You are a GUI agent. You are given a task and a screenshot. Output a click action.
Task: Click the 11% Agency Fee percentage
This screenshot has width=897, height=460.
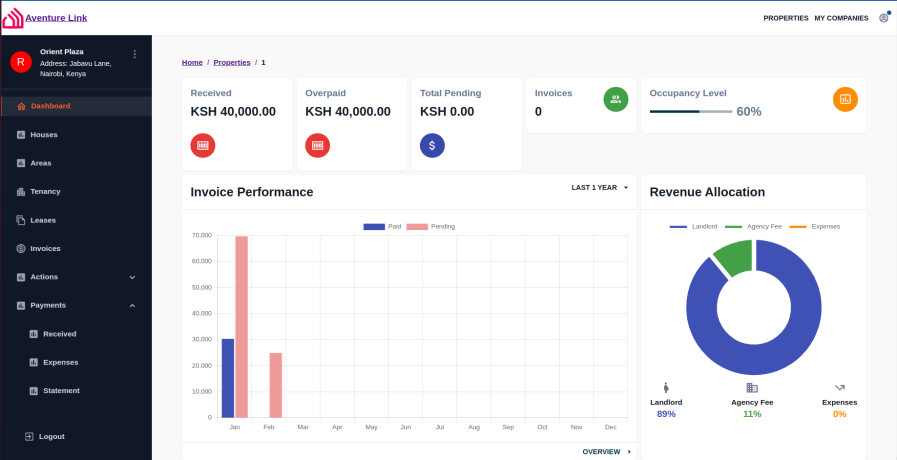click(752, 414)
